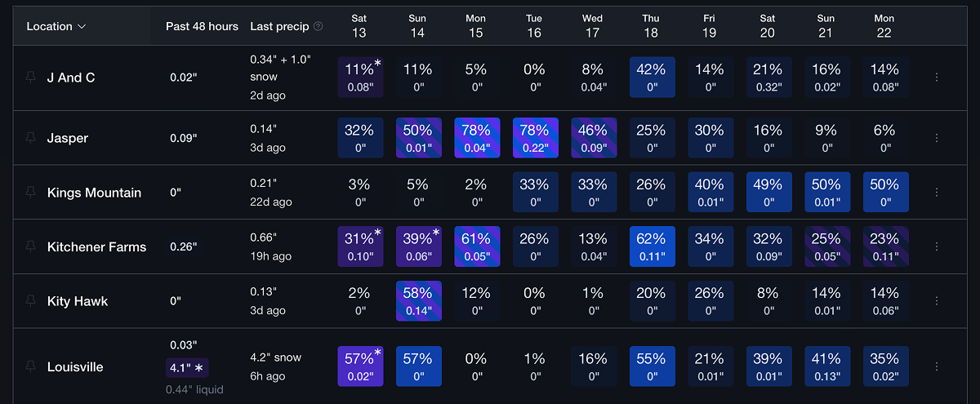The height and width of the screenshot is (404, 980).
Task: Select the Last precip column header
Action: pyautogui.click(x=279, y=26)
